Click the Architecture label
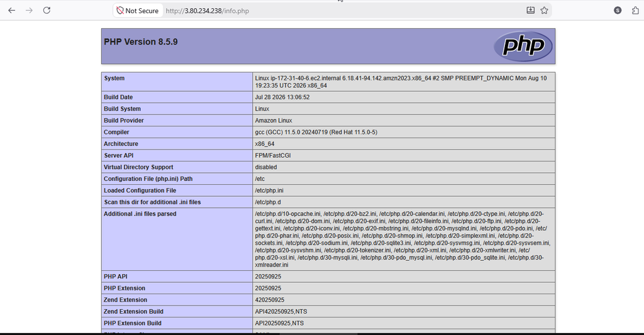The width and height of the screenshot is (644, 335). coord(121,144)
